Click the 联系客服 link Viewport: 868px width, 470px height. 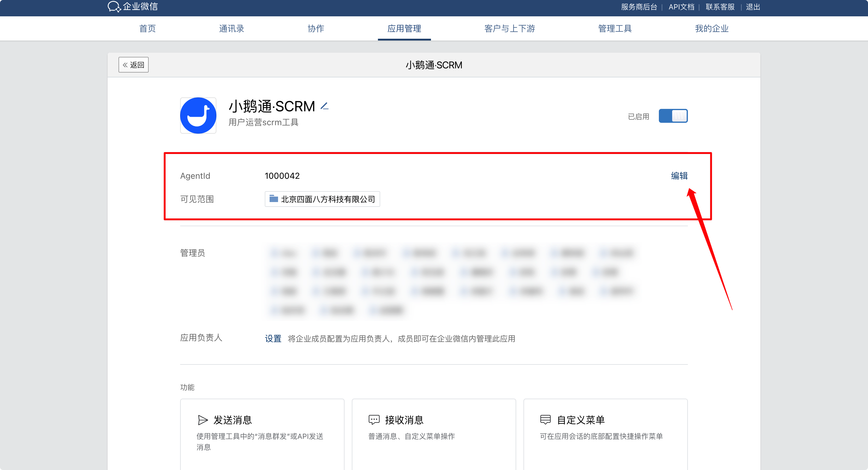pos(720,7)
